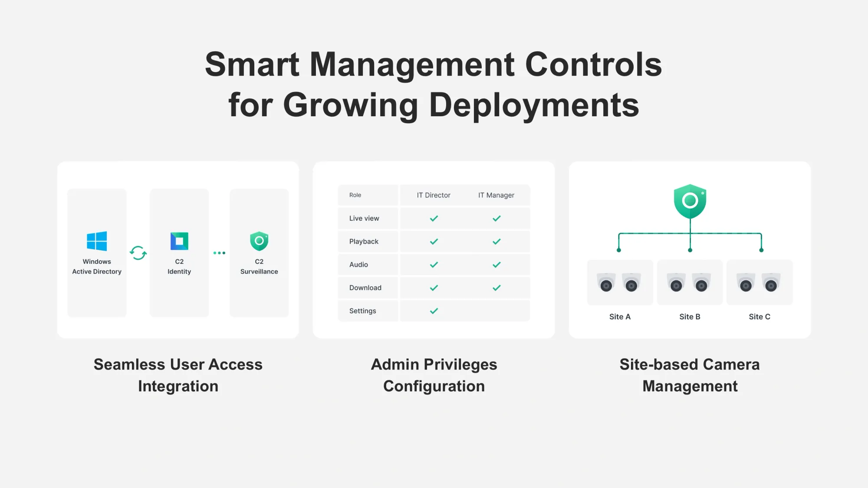Screen dimensions: 868x488
Task: Click the 'Audio' row label
Action: pos(358,265)
